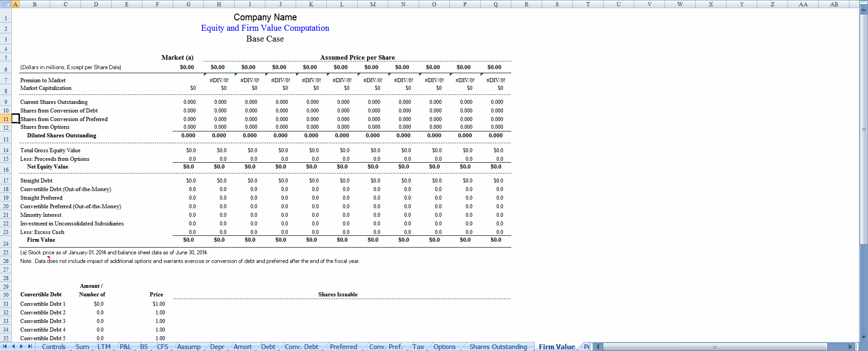This screenshot has width=868, height=351.
Task: Open the LTM sheet tab
Action: click(x=104, y=347)
